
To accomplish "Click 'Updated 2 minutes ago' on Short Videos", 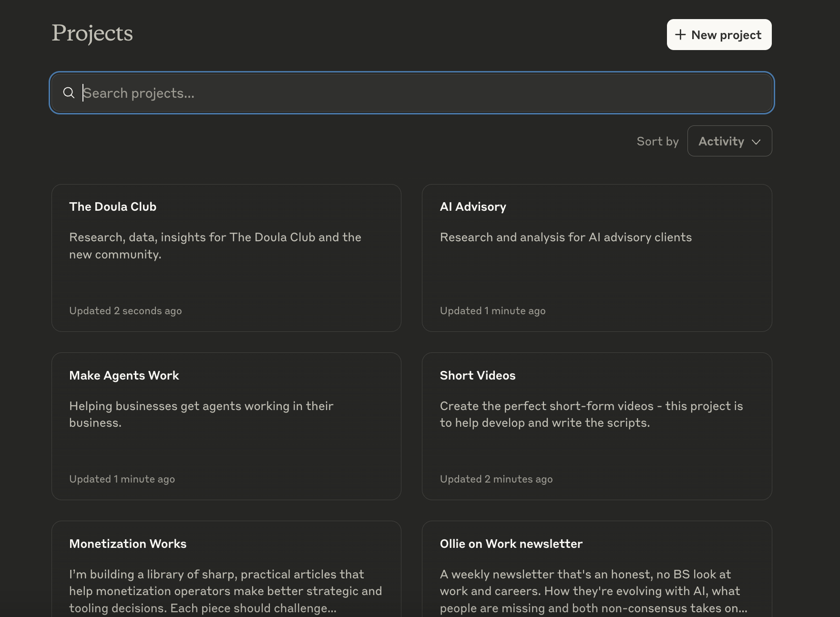I will [496, 479].
